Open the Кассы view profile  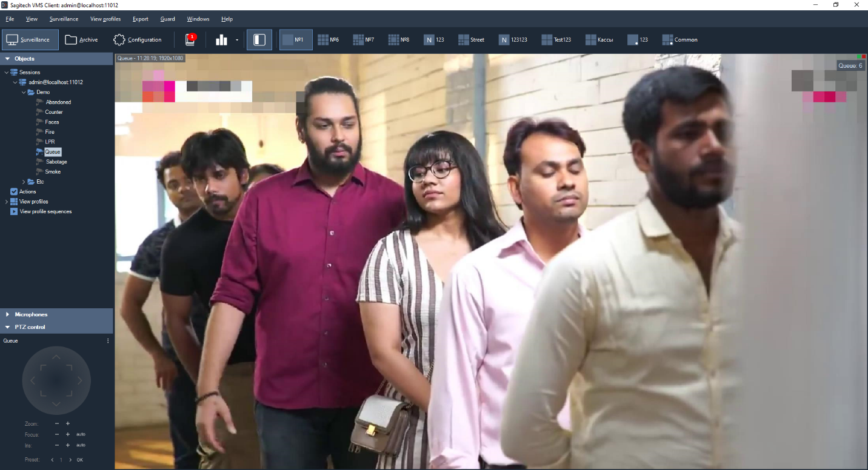coord(599,40)
